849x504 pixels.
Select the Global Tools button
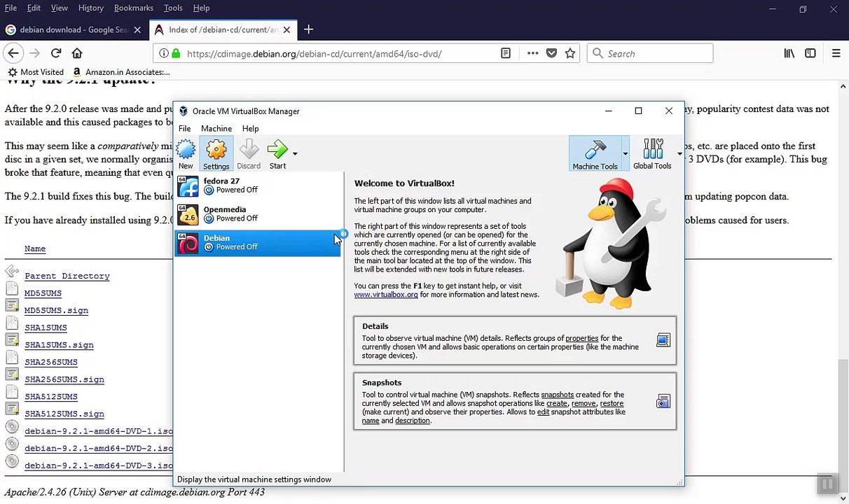point(652,154)
